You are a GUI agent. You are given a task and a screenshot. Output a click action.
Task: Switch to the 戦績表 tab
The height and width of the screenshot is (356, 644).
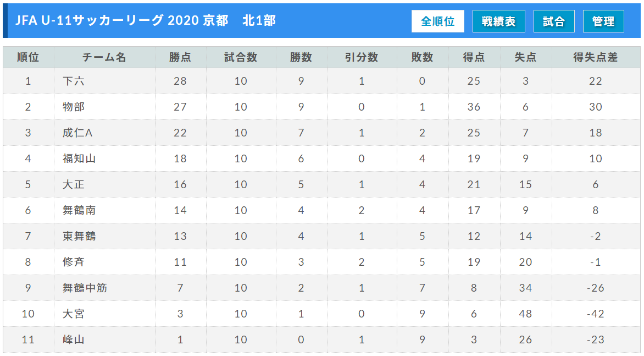coord(498,21)
